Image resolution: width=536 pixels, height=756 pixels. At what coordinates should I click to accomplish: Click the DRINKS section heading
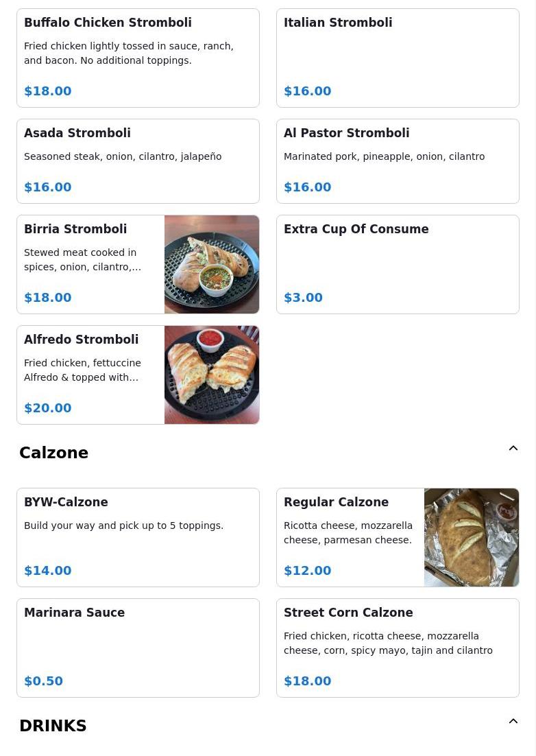(x=53, y=726)
